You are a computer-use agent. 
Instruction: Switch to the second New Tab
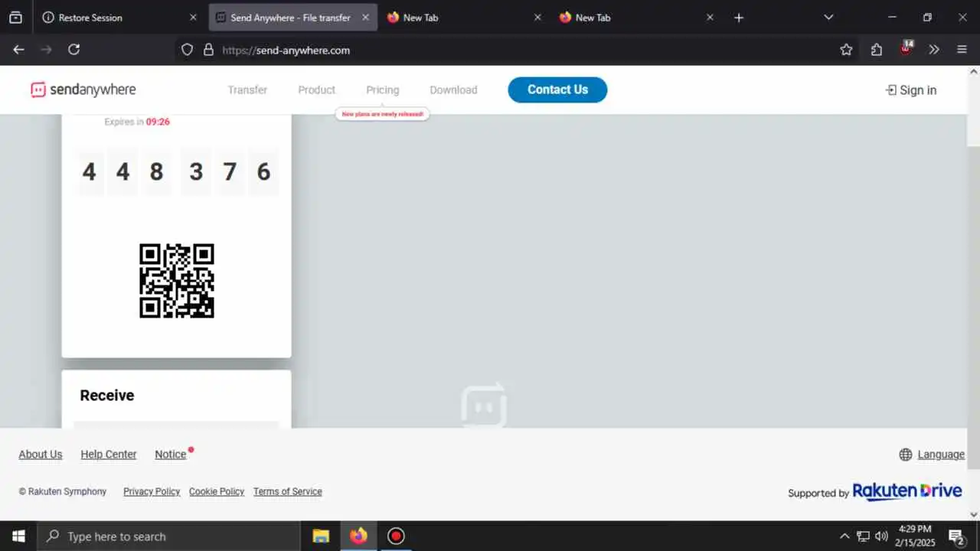(638, 18)
